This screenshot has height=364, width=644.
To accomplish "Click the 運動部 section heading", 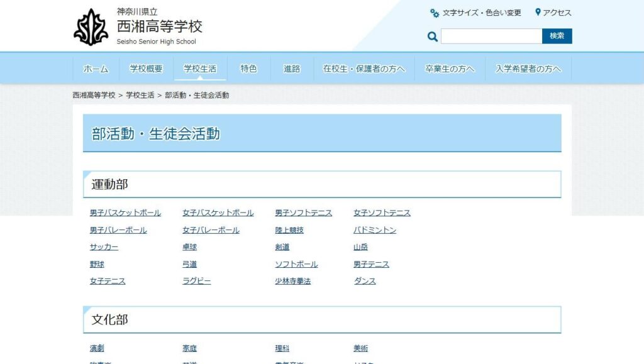I will pyautogui.click(x=109, y=184).
